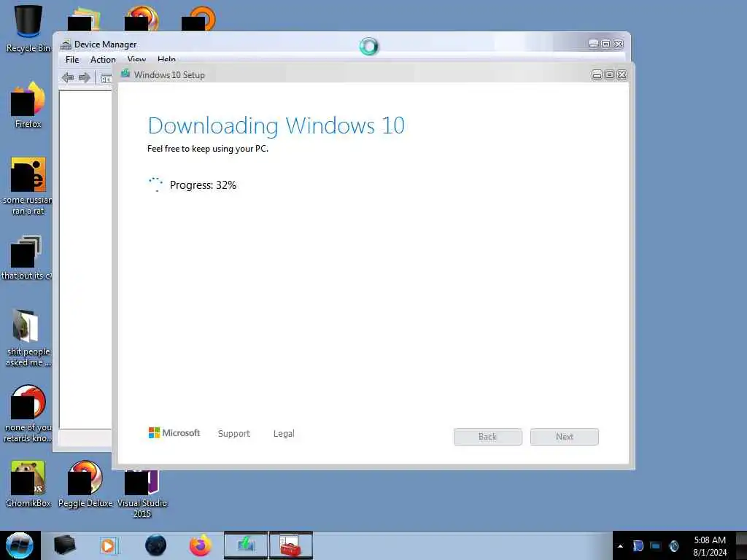Open the ChomikBox desktop icon
This screenshot has height=560, width=747.
click(28, 483)
